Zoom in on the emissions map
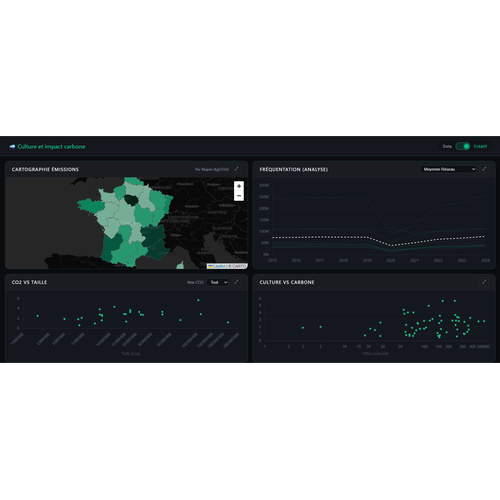The height and width of the screenshot is (500, 500). pos(239,186)
